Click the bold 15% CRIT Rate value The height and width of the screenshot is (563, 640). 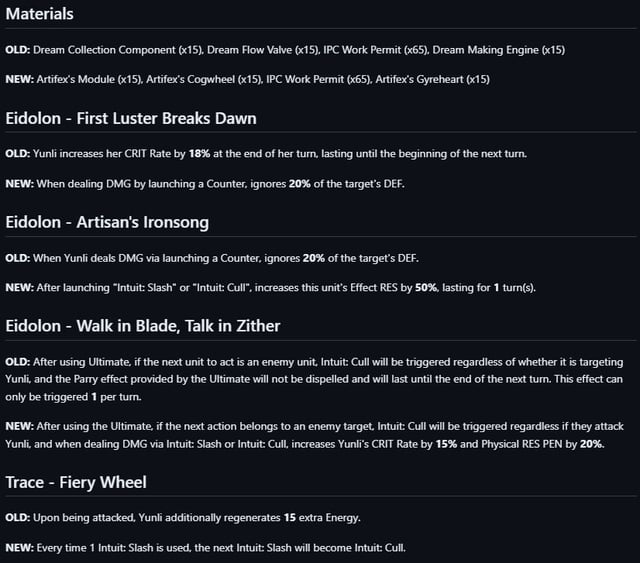pos(446,444)
